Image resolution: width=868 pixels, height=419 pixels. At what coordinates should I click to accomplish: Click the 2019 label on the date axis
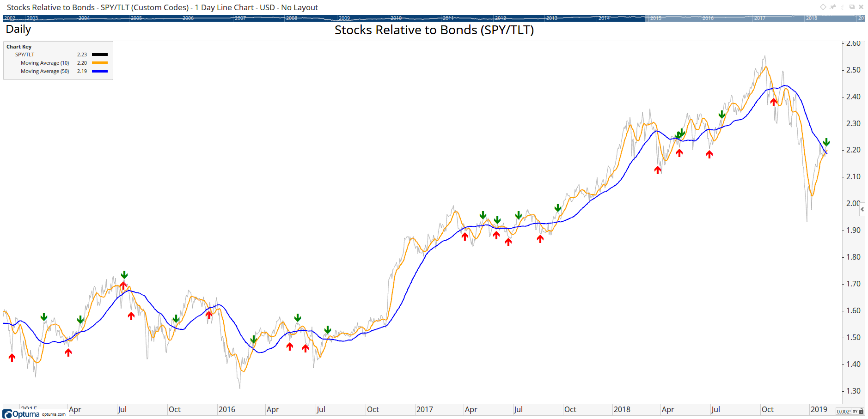click(819, 409)
